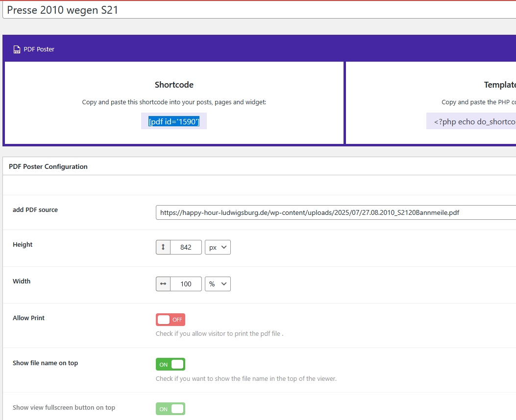Select the shortcode [pdf id='1590']

coord(174,121)
